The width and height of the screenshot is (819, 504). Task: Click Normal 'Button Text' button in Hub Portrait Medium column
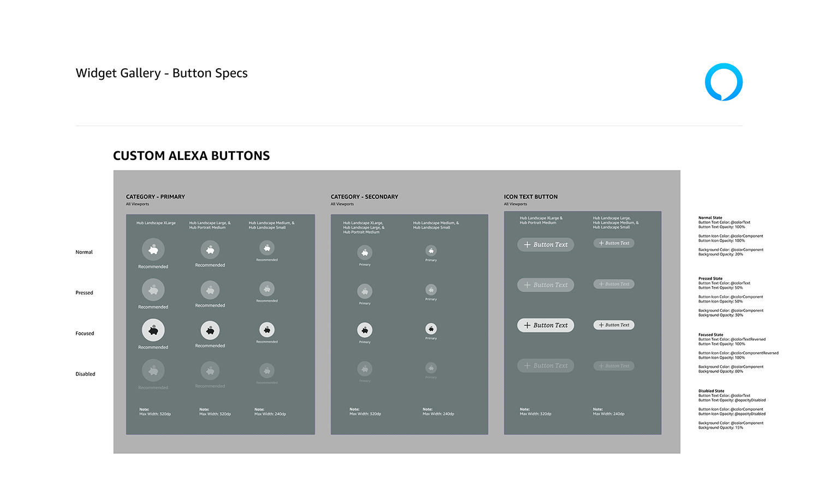click(x=545, y=245)
